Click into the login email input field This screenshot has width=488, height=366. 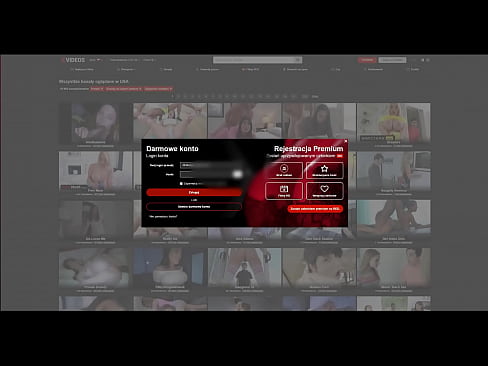211,165
